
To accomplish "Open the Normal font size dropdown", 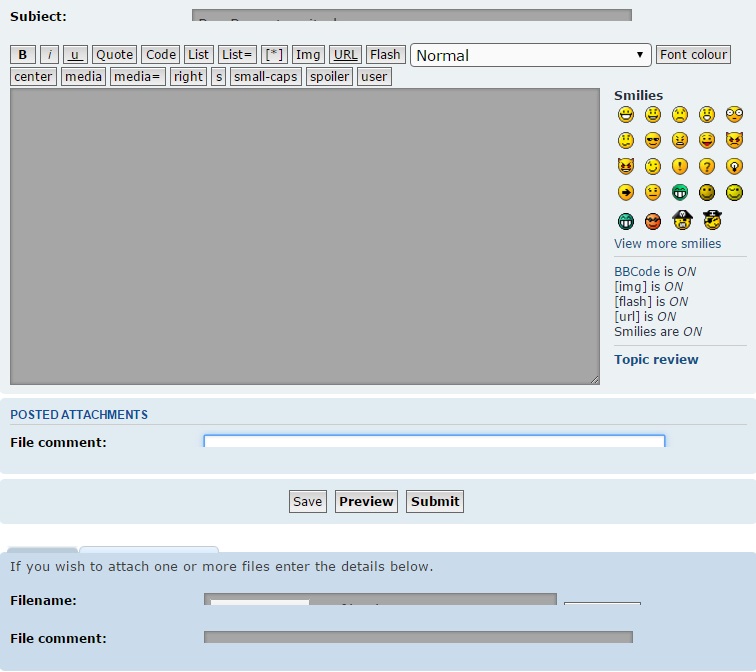I will [530, 55].
